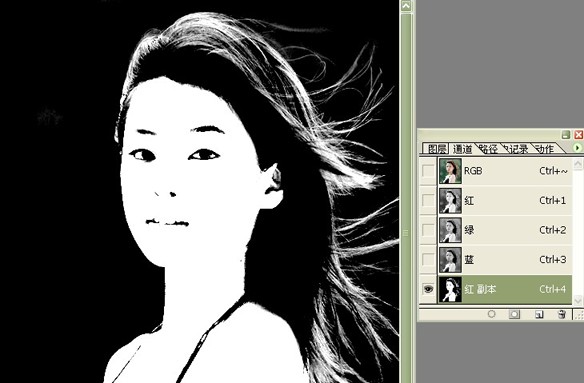This screenshot has height=383, width=584.
Task: Click channel list scroll down arrow
Action: pos(578,299)
